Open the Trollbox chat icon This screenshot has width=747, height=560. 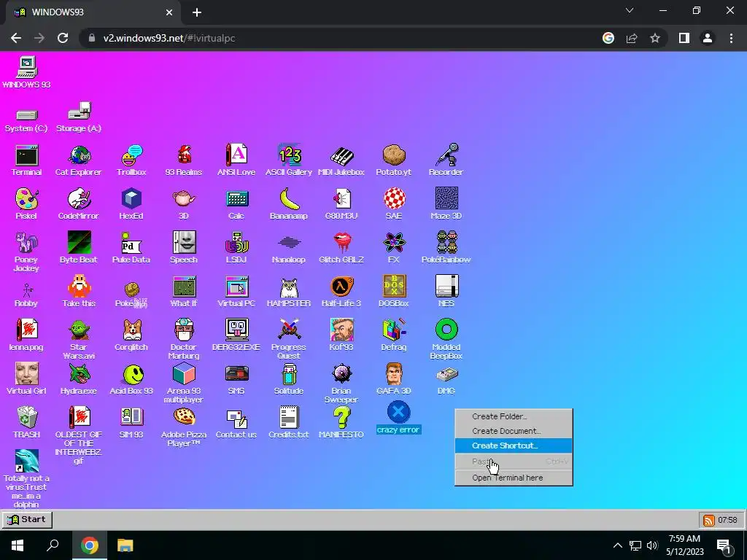pos(131,160)
